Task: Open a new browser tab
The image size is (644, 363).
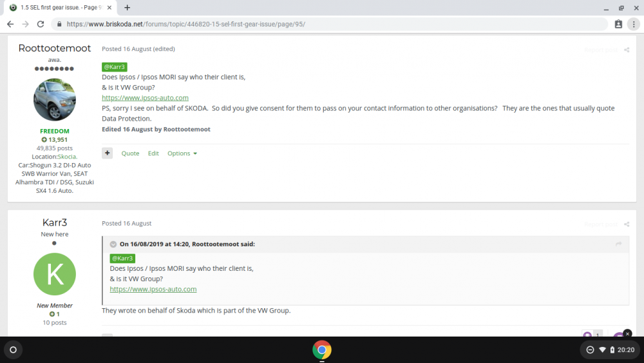Action: click(x=128, y=7)
